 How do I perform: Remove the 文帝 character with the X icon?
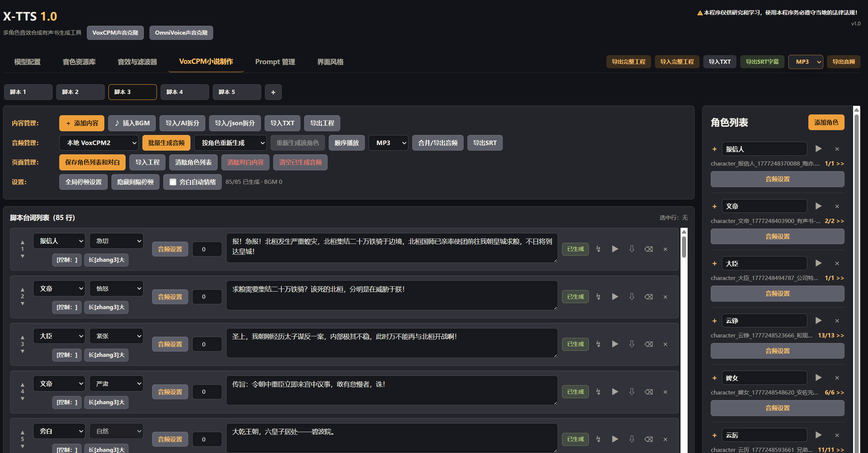(837, 206)
